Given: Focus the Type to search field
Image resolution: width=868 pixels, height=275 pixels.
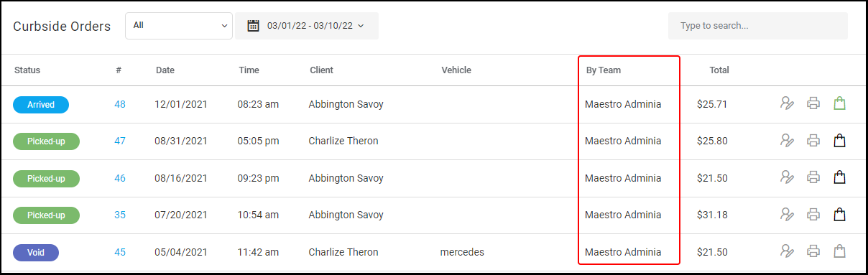Looking at the screenshot, I should click(x=758, y=26).
